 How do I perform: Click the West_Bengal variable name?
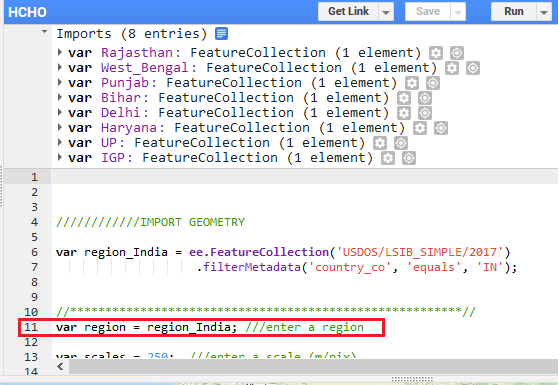click(x=145, y=68)
